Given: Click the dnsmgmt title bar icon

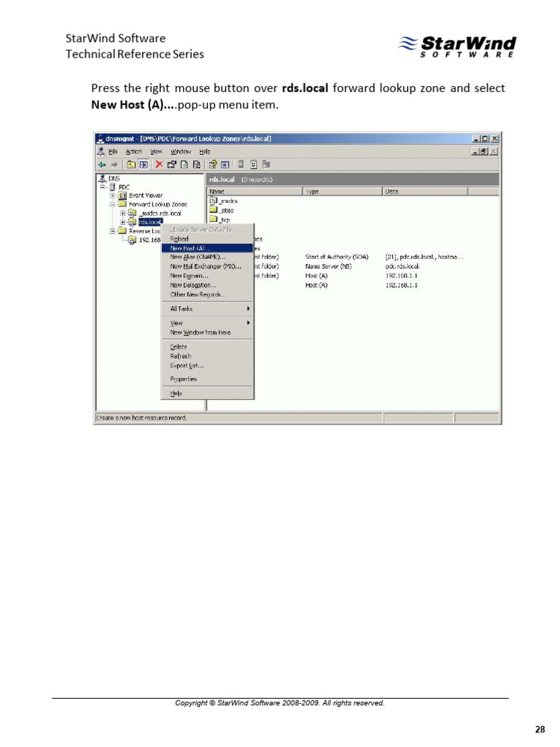Looking at the screenshot, I should coord(101,139).
